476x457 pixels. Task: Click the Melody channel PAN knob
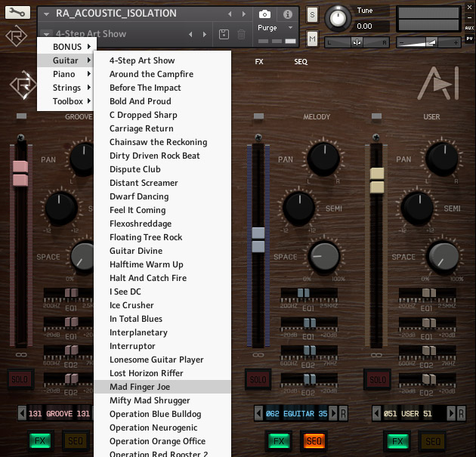323,159
